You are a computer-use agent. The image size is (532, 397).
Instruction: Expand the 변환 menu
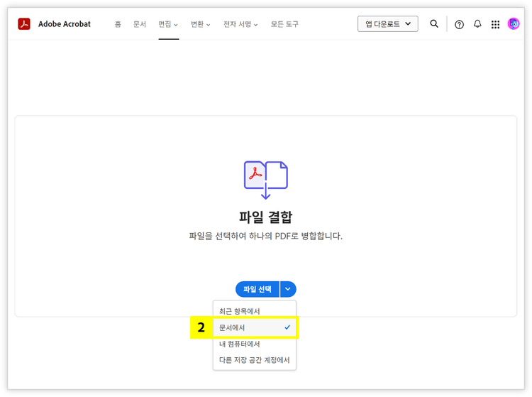(x=200, y=24)
